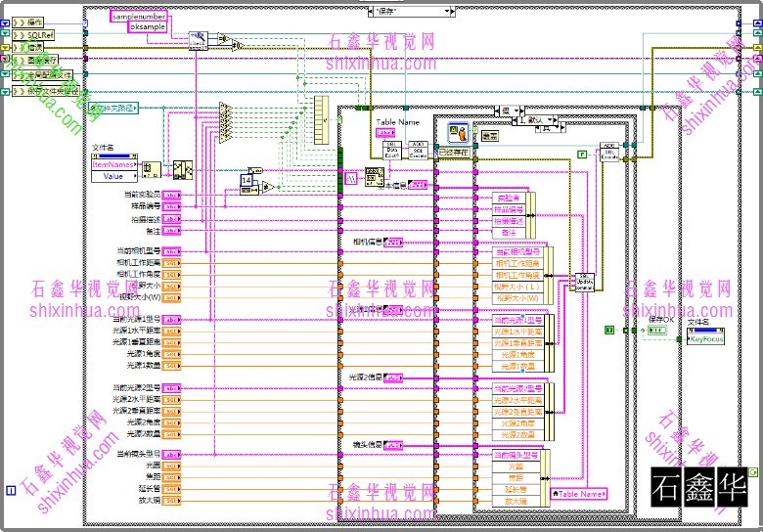Click the loop iteration terminal at bottom left
763x532 pixels.
(x=10, y=490)
